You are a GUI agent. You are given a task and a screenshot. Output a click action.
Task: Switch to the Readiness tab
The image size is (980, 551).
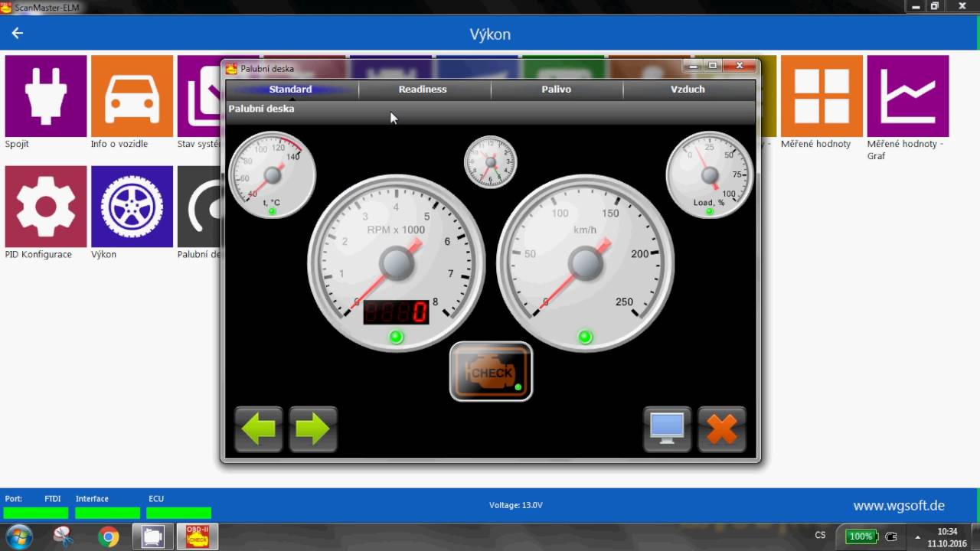423,90
